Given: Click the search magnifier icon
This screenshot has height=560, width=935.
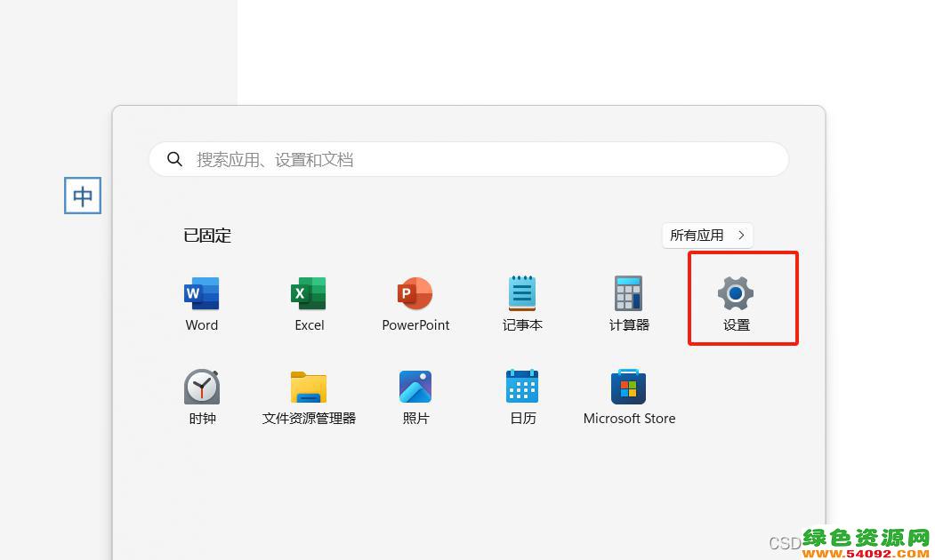Looking at the screenshot, I should pyautogui.click(x=174, y=159).
